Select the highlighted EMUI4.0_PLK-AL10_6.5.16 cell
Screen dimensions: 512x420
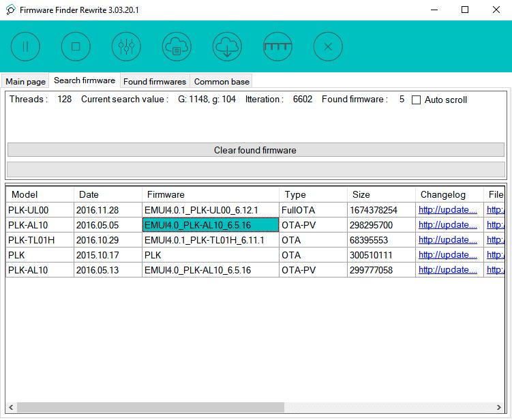[x=211, y=225]
